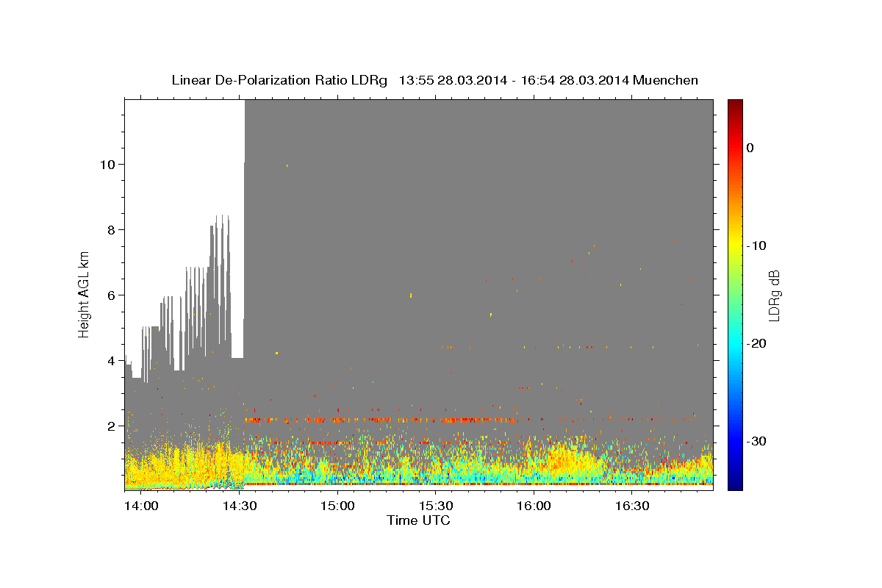Click the height tick label 2
This screenshot has width=882, height=588.
tap(112, 426)
